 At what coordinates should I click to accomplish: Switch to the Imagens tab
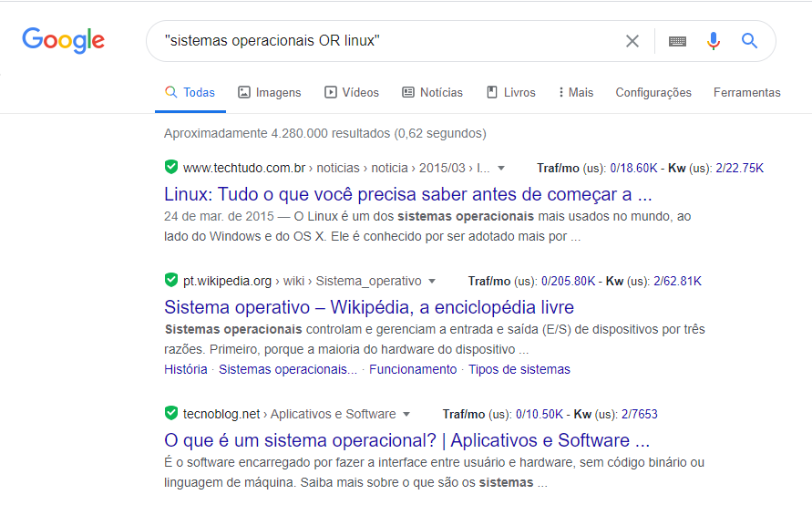(x=269, y=93)
